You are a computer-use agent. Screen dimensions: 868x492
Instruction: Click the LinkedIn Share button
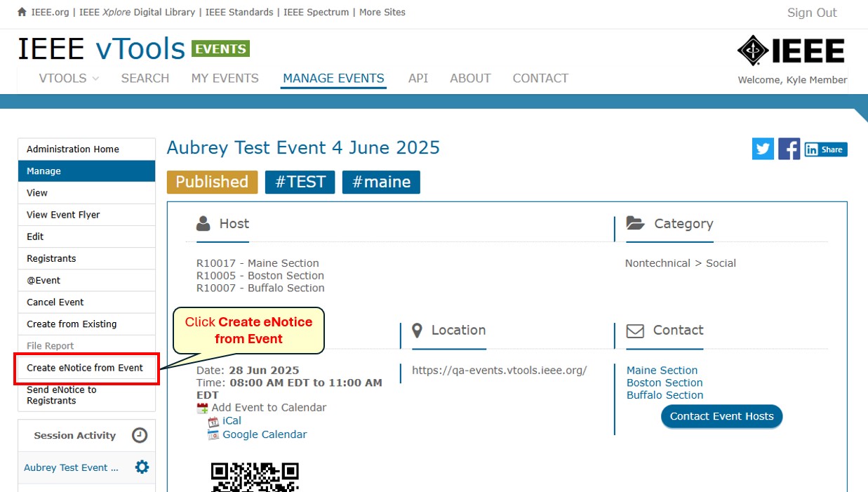pyautogui.click(x=826, y=149)
